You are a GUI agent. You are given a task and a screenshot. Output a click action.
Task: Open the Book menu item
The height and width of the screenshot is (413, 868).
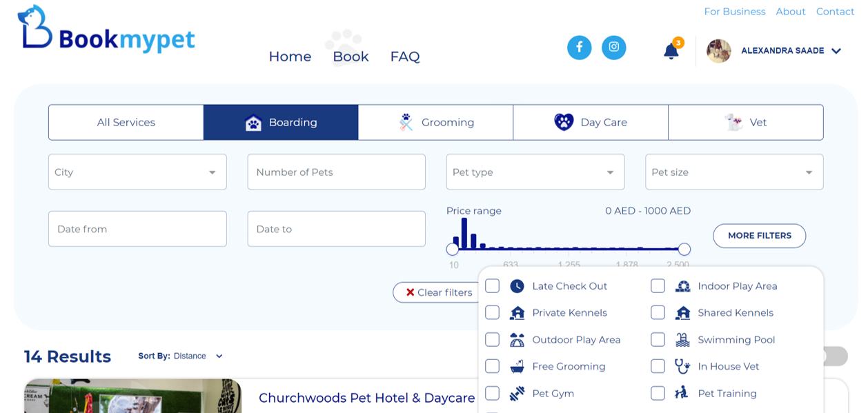coord(351,57)
